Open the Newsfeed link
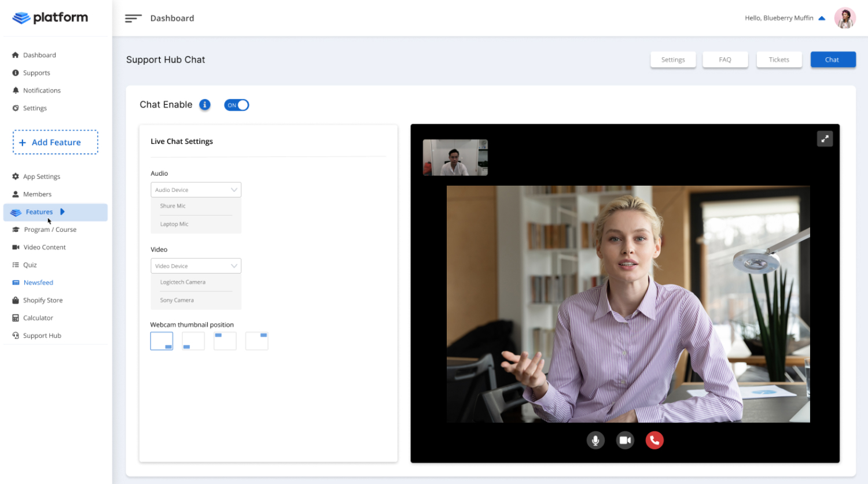This screenshot has height=484, width=868. (x=38, y=283)
